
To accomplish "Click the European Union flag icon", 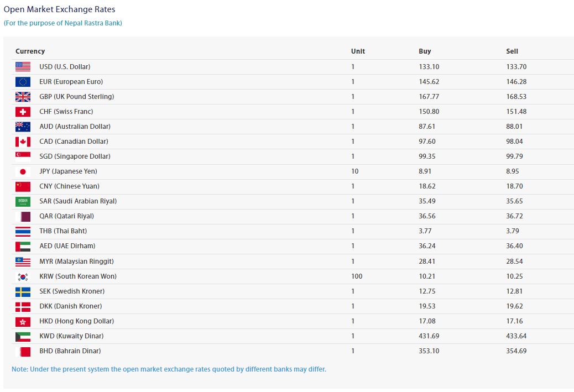I will pyautogui.click(x=23, y=81).
